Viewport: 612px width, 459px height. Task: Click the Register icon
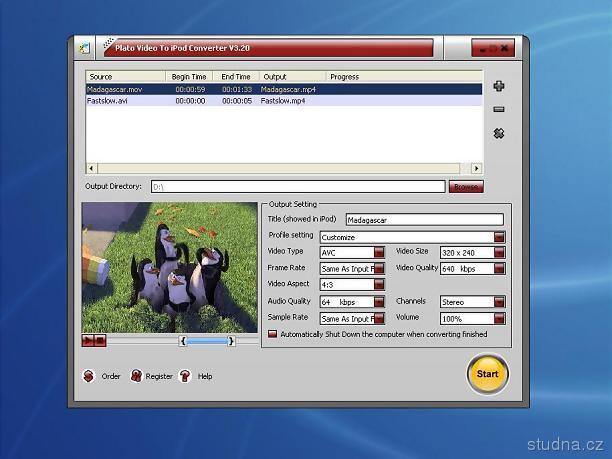point(136,376)
